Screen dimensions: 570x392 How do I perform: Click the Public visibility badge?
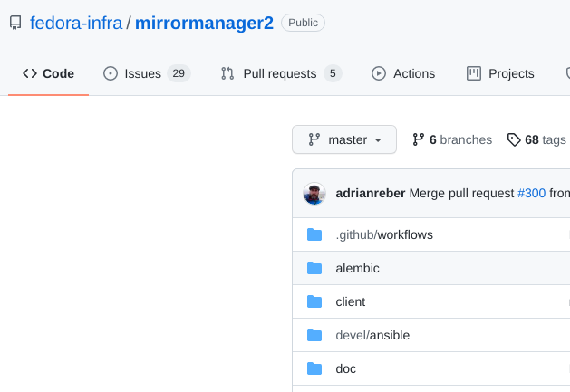click(303, 23)
